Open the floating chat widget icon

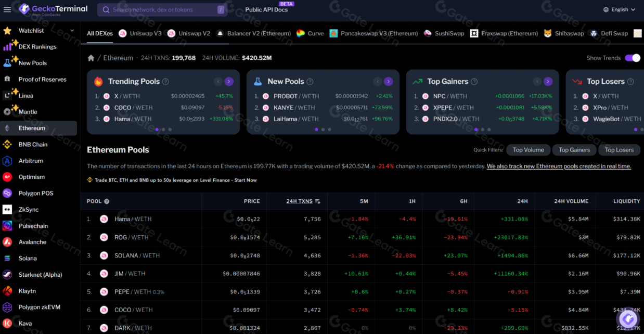[627, 318]
